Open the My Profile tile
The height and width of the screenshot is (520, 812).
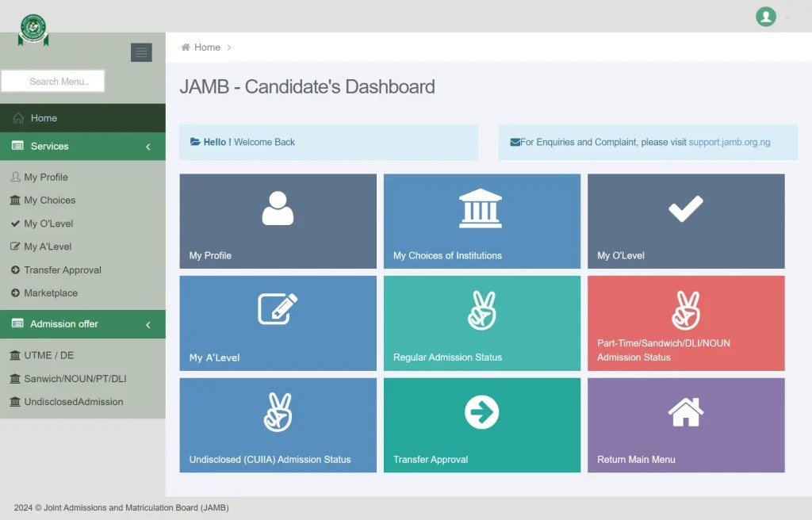click(x=277, y=220)
